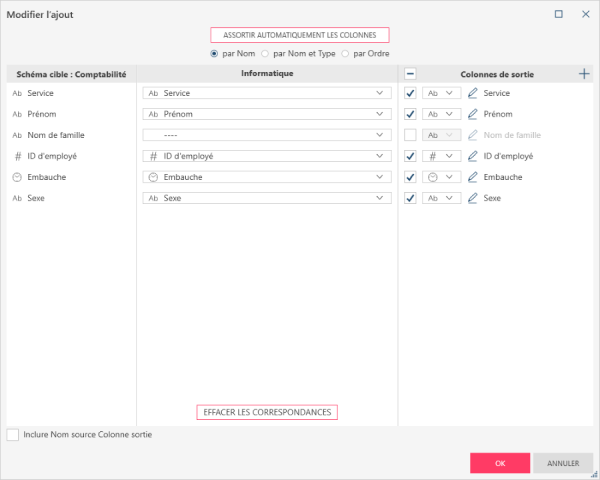This screenshot has width=600, height=480.
Task: Click the edit pencil beside Embauche output
Action: coord(474,177)
